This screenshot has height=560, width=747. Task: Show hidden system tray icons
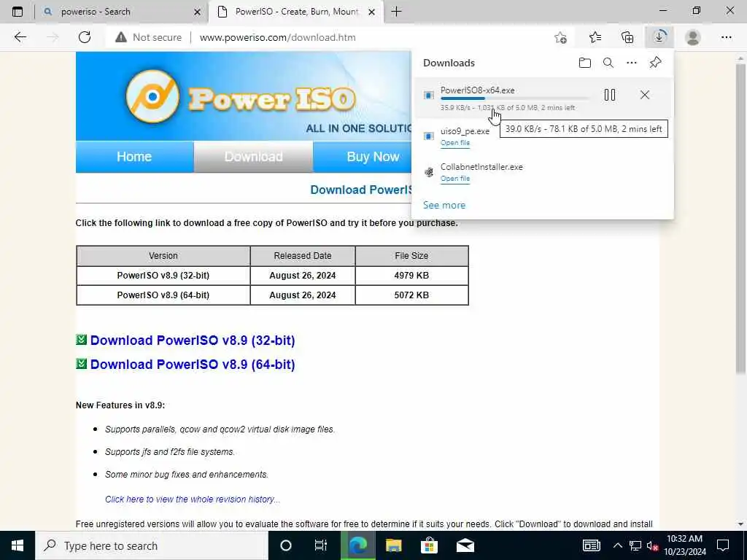click(617, 545)
